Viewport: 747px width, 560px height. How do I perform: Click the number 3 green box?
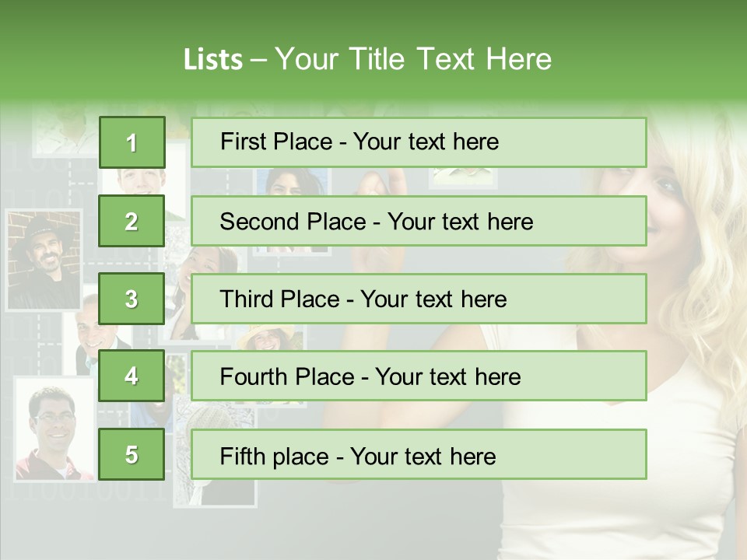coord(132,299)
